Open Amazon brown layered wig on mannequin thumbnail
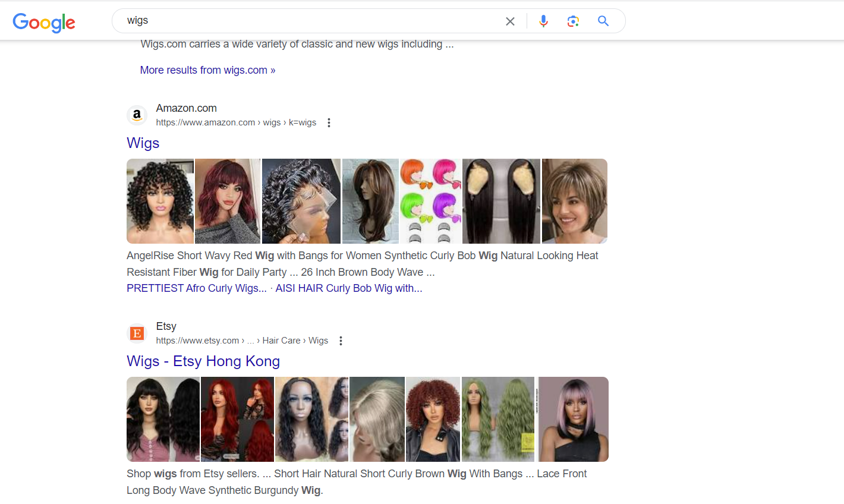The image size is (844, 504). (370, 201)
